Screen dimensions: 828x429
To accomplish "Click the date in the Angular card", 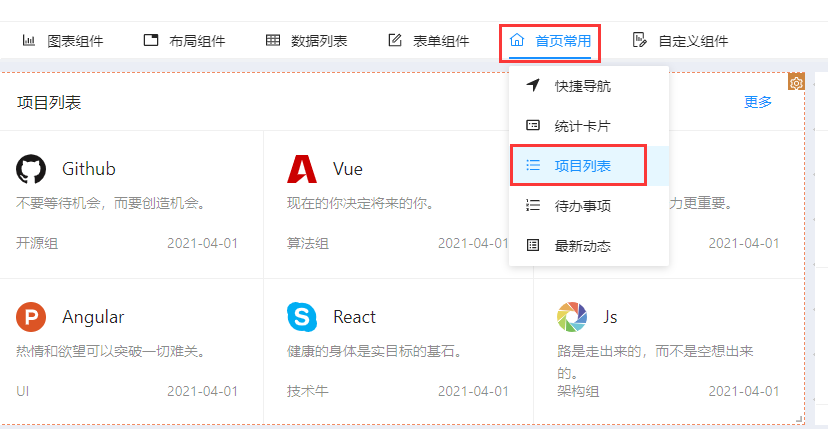I will (x=203, y=391).
